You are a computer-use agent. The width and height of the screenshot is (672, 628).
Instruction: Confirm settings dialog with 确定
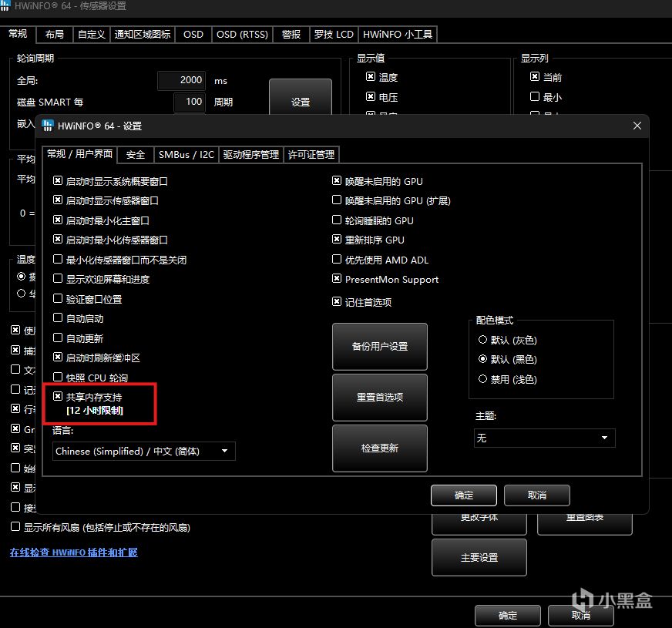point(464,495)
